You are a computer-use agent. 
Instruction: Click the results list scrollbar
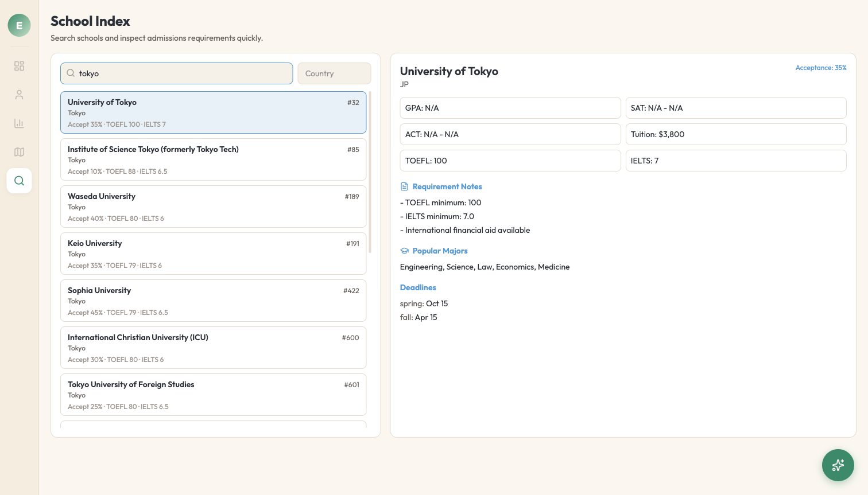370,172
